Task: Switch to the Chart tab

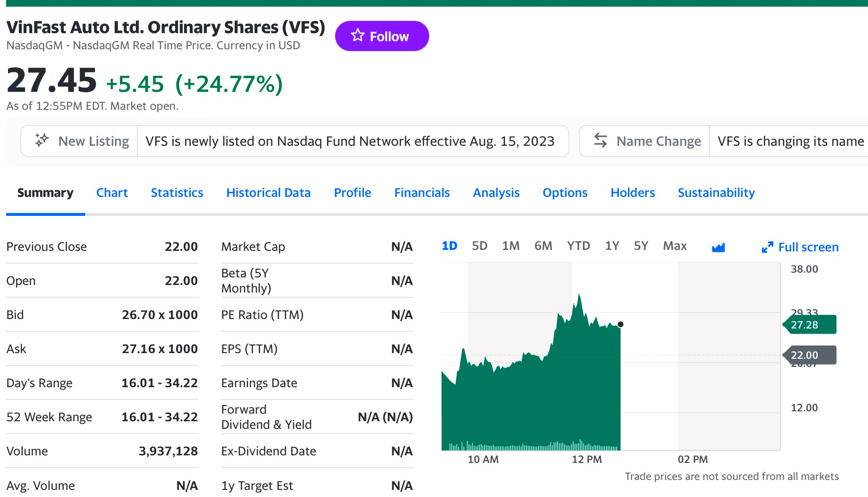Action: coord(112,193)
